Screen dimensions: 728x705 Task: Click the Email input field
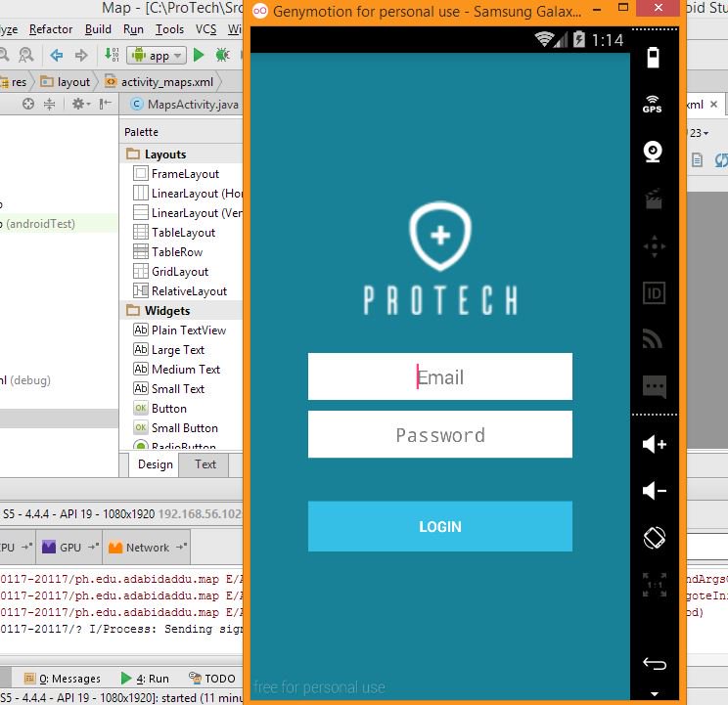[x=439, y=376]
